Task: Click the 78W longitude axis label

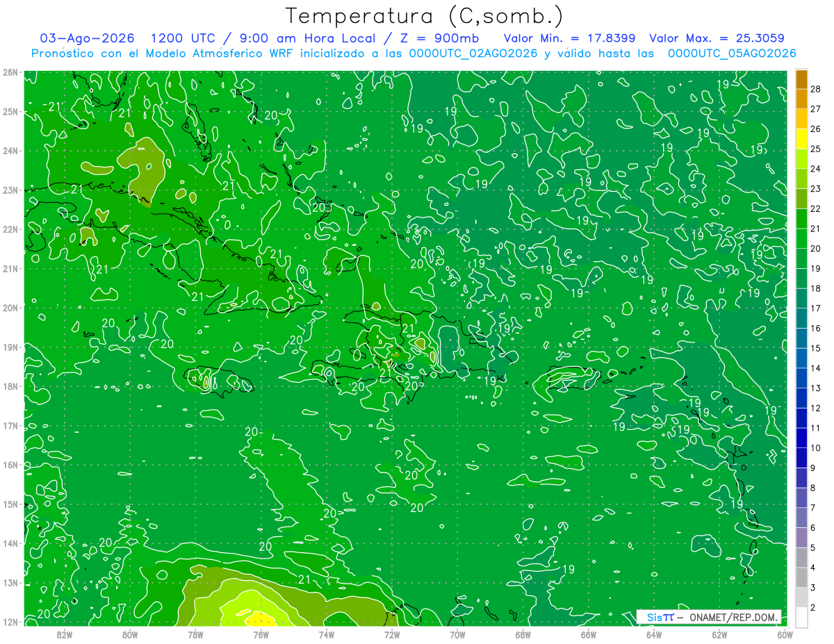Action: 195,634
